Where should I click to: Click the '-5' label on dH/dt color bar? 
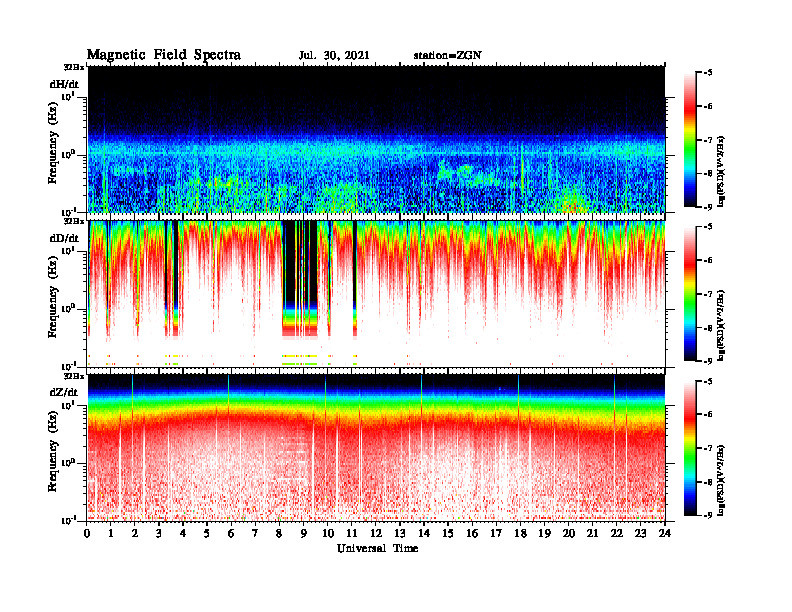pos(708,73)
